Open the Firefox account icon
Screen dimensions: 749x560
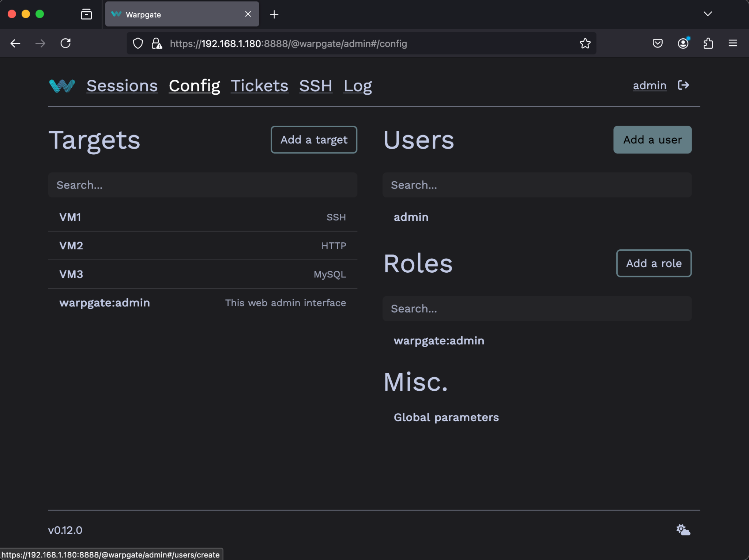click(x=683, y=43)
